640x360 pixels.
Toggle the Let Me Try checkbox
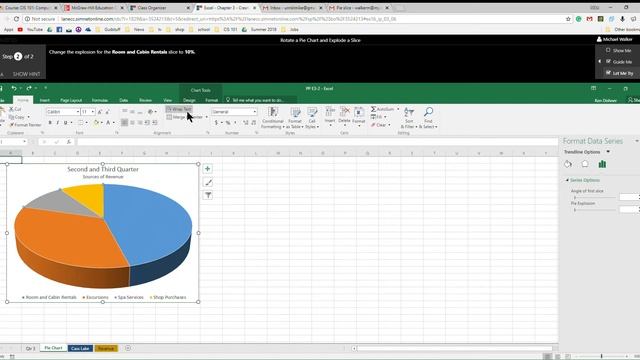tap(608, 73)
